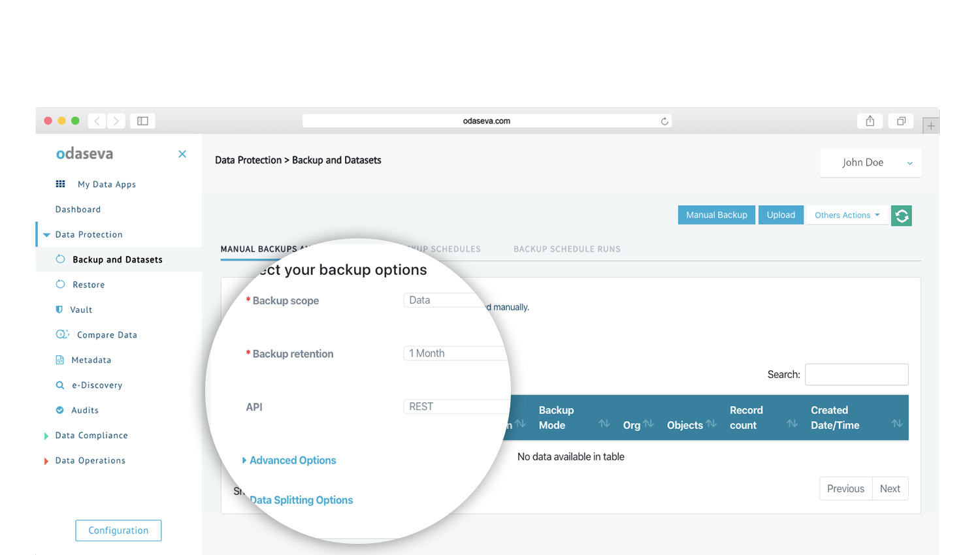The image size is (980, 555).
Task: Click the Backup and Datasets sidebar icon
Action: point(60,259)
